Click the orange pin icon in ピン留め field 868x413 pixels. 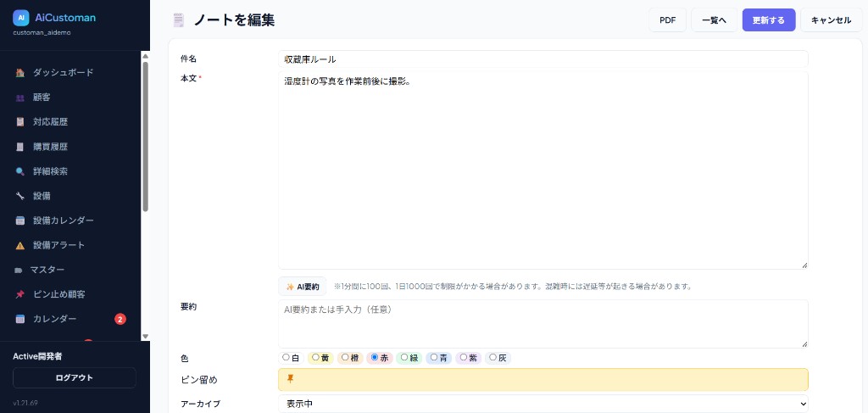coord(290,379)
